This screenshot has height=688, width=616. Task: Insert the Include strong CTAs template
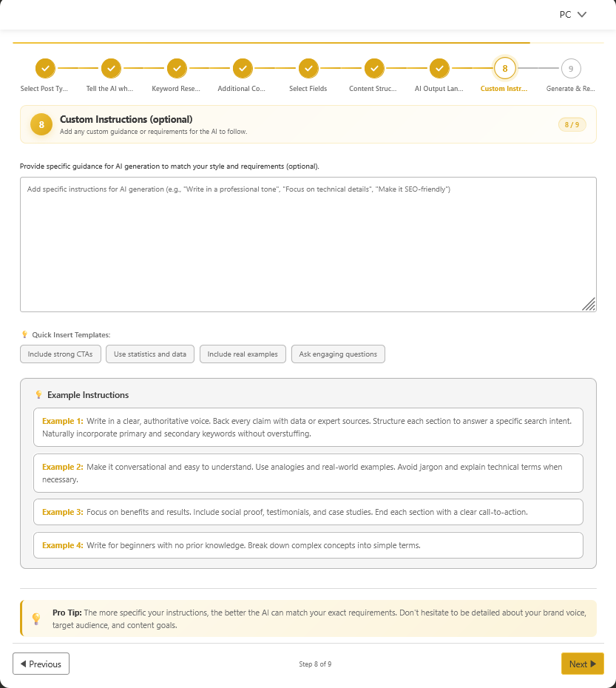click(x=60, y=354)
